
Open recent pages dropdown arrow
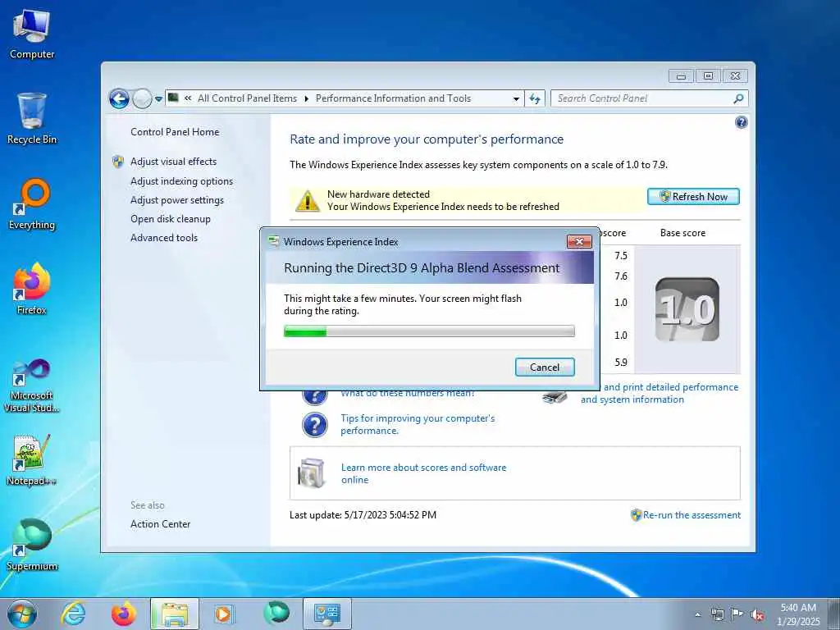click(158, 99)
